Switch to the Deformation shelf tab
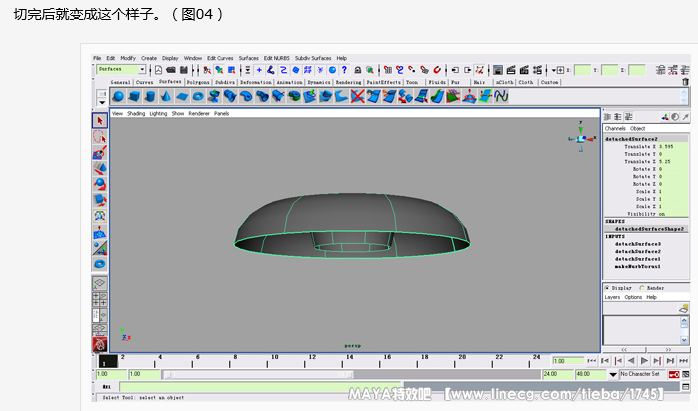698x411 pixels. (x=256, y=82)
